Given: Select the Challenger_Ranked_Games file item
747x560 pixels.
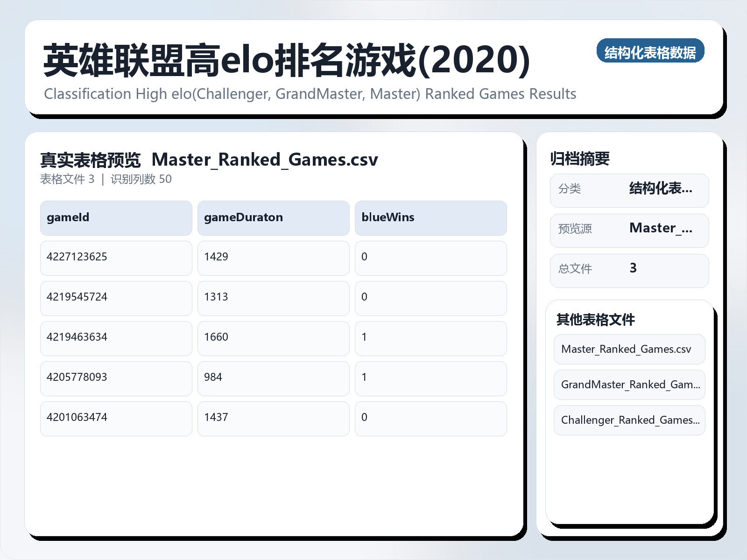Looking at the screenshot, I should (628, 420).
